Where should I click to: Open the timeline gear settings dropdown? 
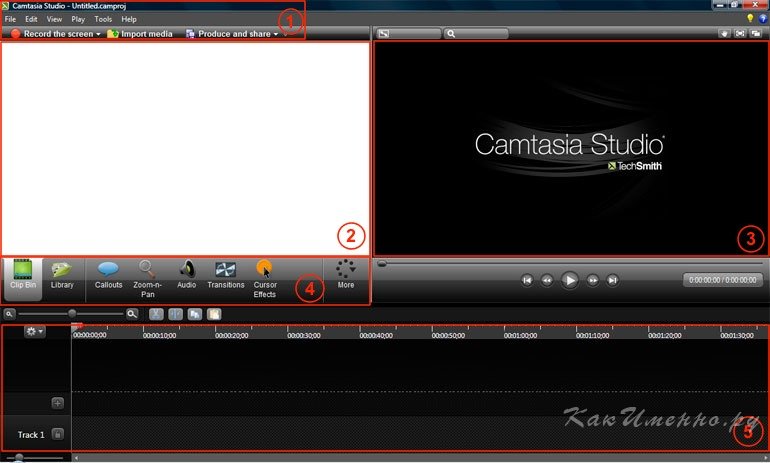34,331
